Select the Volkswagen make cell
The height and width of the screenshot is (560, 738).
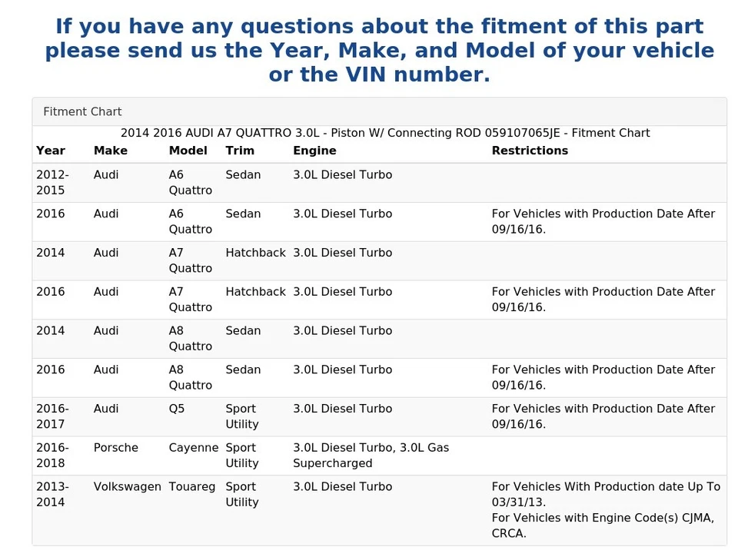(x=128, y=486)
